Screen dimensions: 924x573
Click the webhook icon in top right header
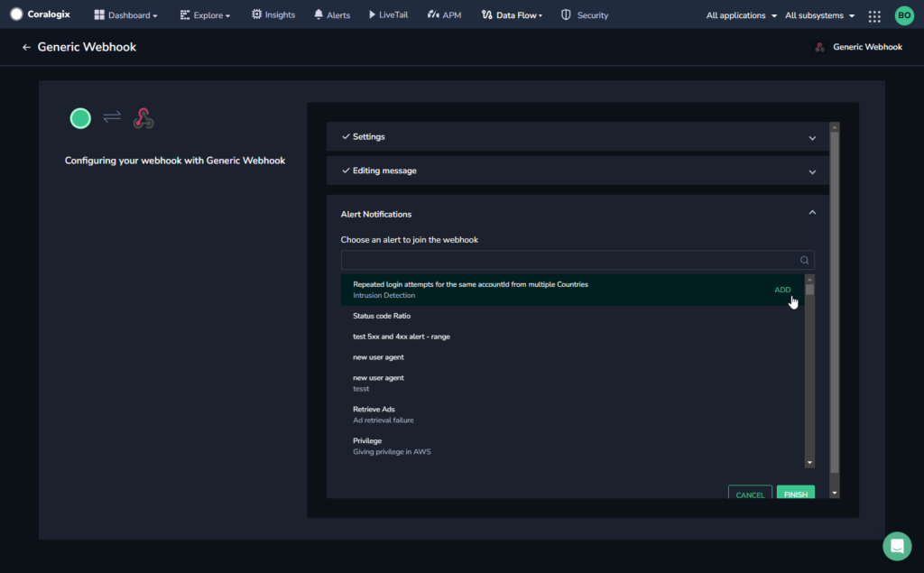coord(819,47)
